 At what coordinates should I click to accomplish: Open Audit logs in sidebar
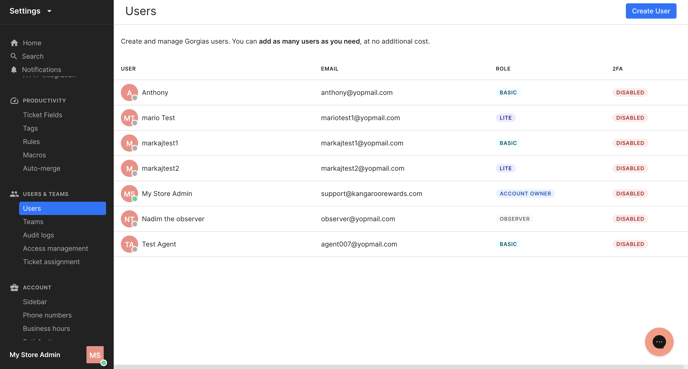click(x=39, y=235)
